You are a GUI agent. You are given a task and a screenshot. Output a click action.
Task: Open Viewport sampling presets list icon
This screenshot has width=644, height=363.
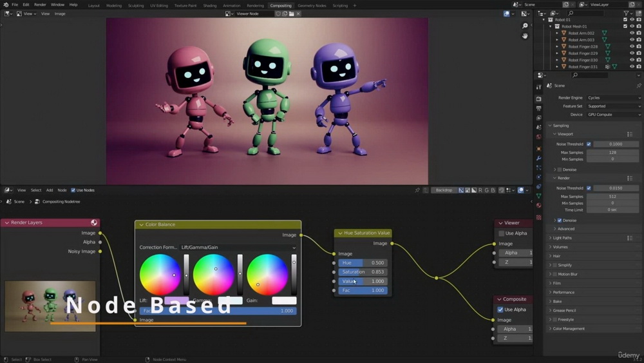pos(630,134)
